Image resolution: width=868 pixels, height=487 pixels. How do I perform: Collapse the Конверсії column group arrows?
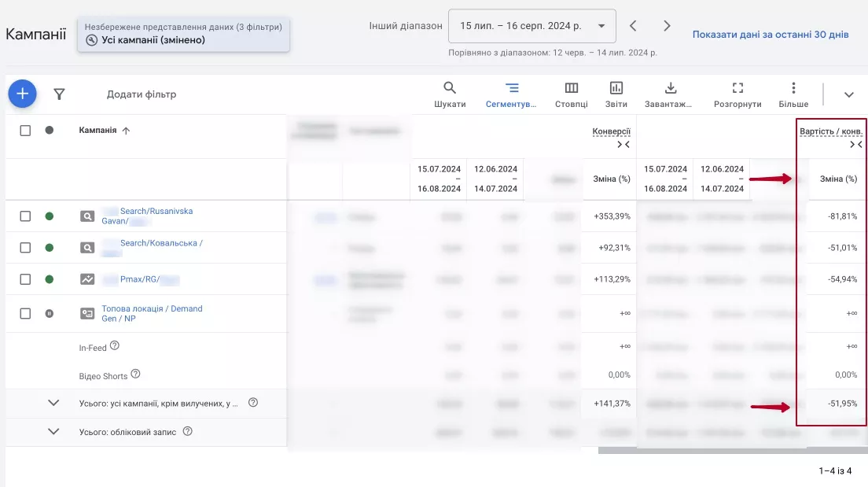(623, 145)
